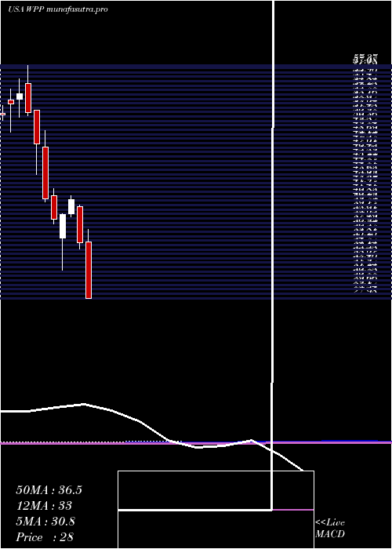Screen dimensions: 392x549
Task: Click the last large red candlestick
Action: pyautogui.click(x=89, y=270)
